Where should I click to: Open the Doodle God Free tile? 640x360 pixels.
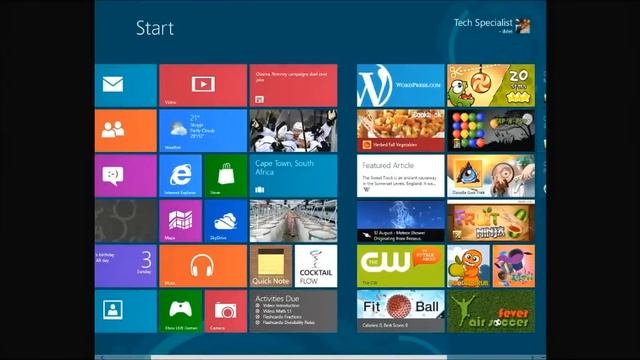(x=491, y=176)
